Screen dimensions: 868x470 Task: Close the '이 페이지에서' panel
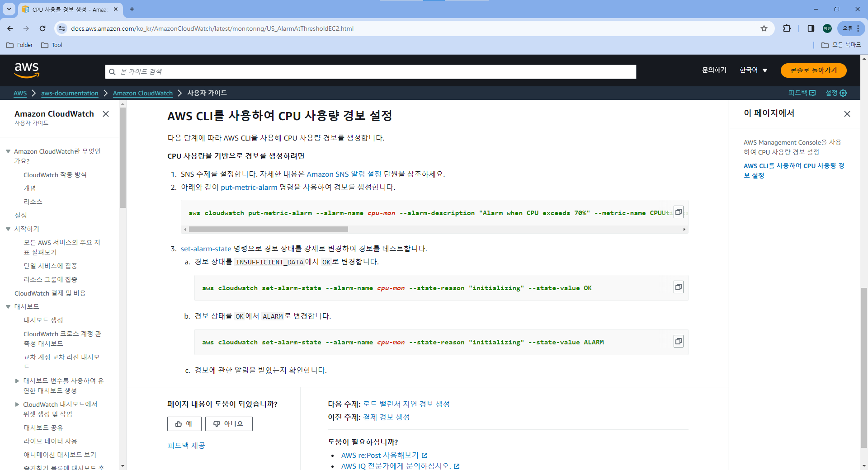point(847,114)
